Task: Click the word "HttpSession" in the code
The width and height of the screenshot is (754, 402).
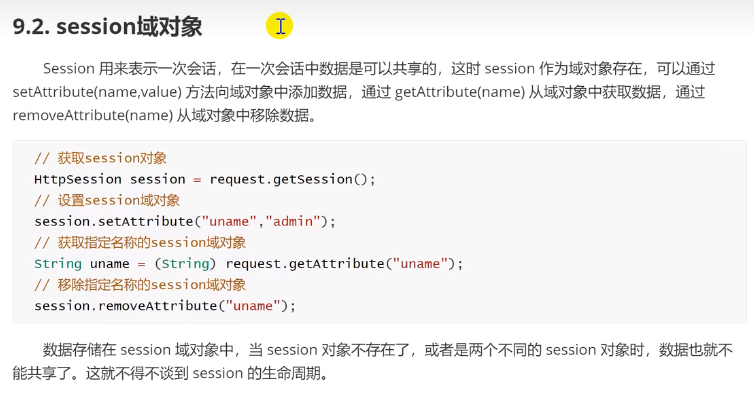Action: 78,179
